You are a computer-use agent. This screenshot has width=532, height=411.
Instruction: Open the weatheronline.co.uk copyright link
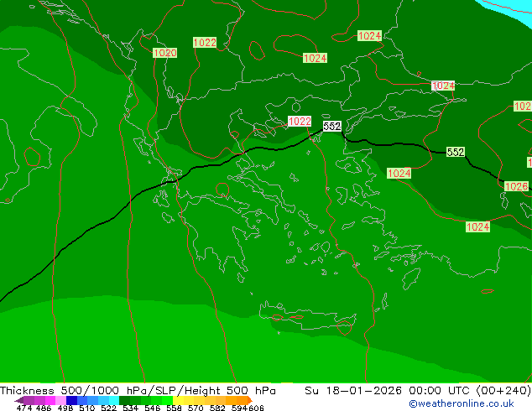click(x=462, y=403)
